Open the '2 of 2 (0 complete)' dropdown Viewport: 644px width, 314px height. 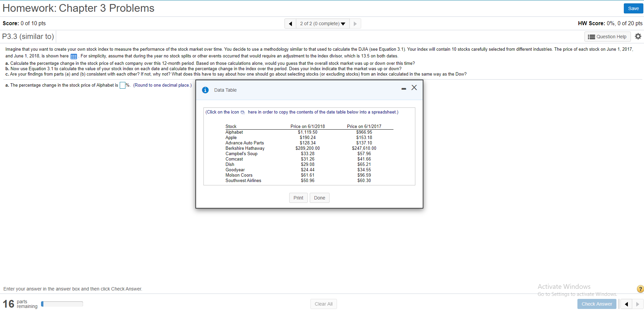(323, 24)
